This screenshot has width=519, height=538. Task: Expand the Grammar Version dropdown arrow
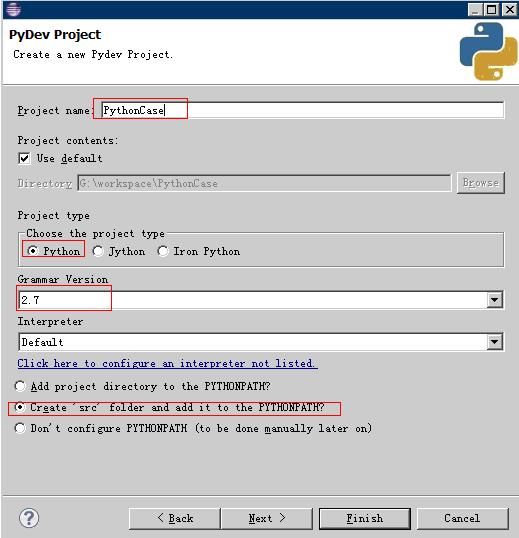494,300
